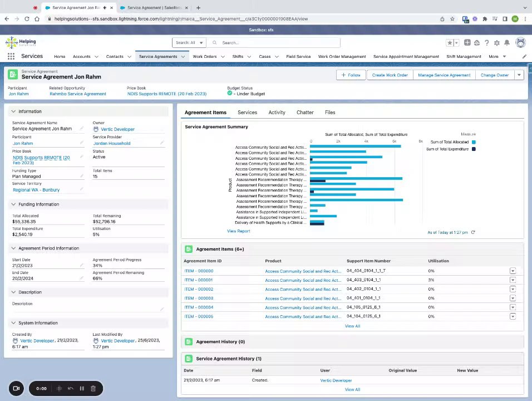Image resolution: width=532 pixels, height=401 pixels.
Task: Edit Service Agreement Name with pencil icon
Action: tap(81, 128)
